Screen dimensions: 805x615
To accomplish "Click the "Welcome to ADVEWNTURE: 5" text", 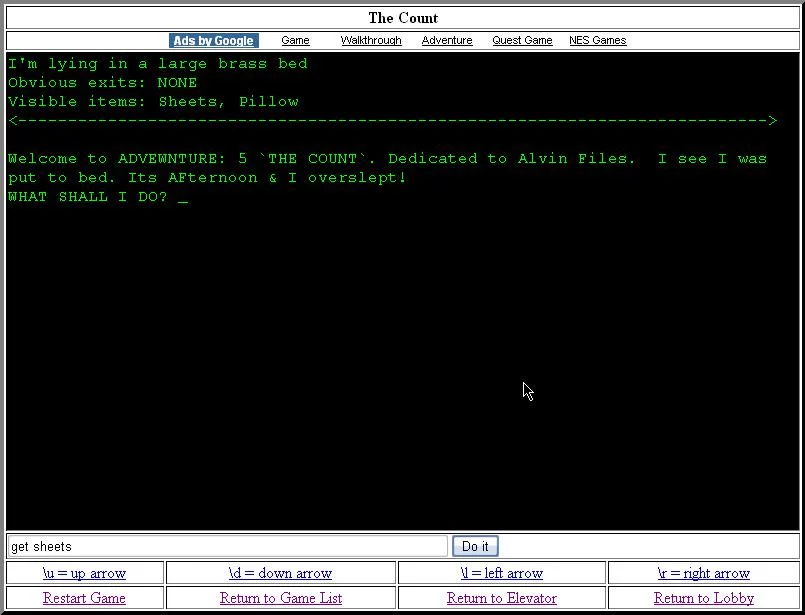I will coord(127,159).
